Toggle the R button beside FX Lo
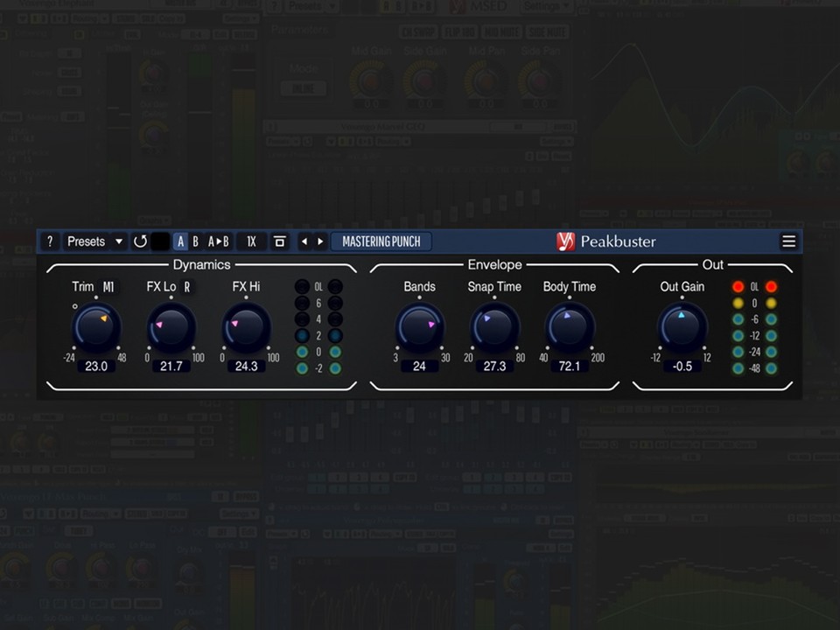 (x=187, y=287)
